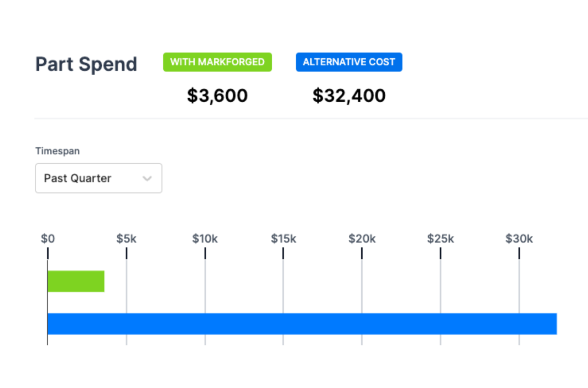
Task: Select the $32,400 alternative cost value
Action: coord(349,96)
